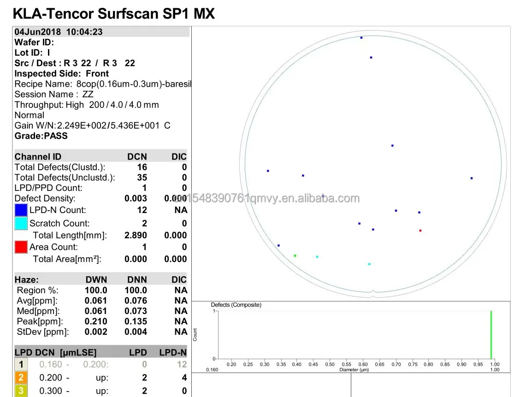Click LPD-N Count value 12
The image size is (532, 397).
pos(142,210)
